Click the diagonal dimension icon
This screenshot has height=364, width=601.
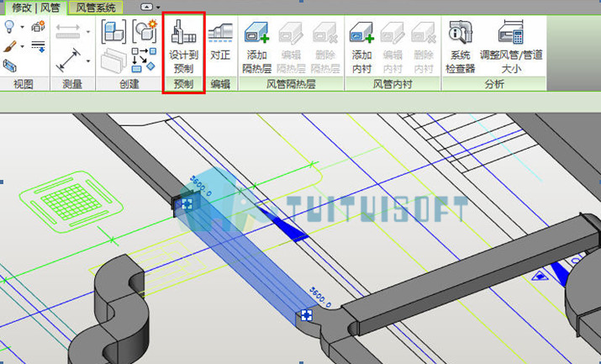(x=68, y=61)
